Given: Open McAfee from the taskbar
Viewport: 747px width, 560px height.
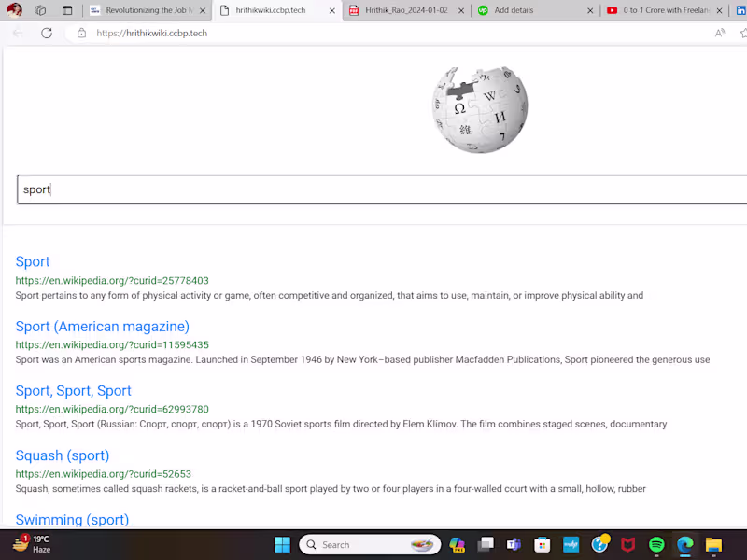Looking at the screenshot, I should (627, 544).
